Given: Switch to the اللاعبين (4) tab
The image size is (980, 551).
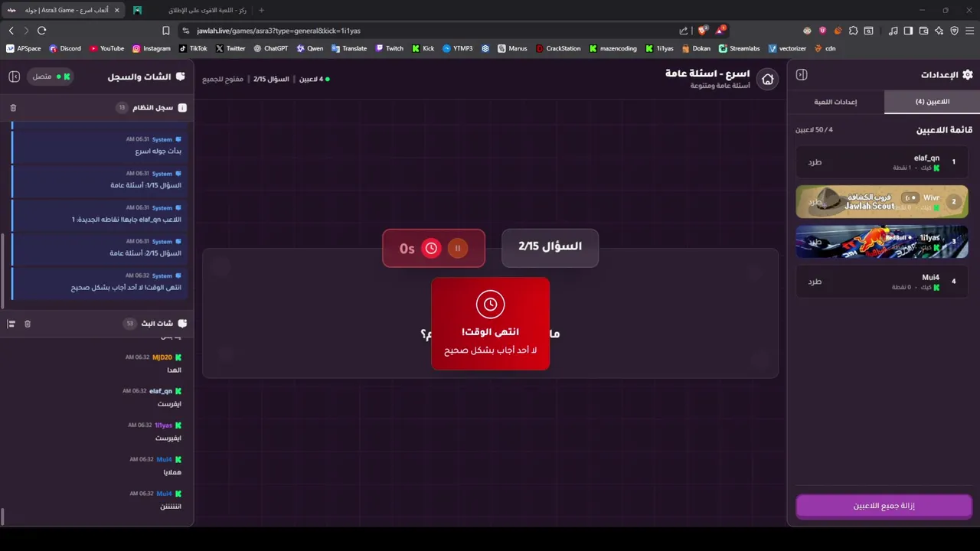Looking at the screenshot, I should pyautogui.click(x=932, y=102).
